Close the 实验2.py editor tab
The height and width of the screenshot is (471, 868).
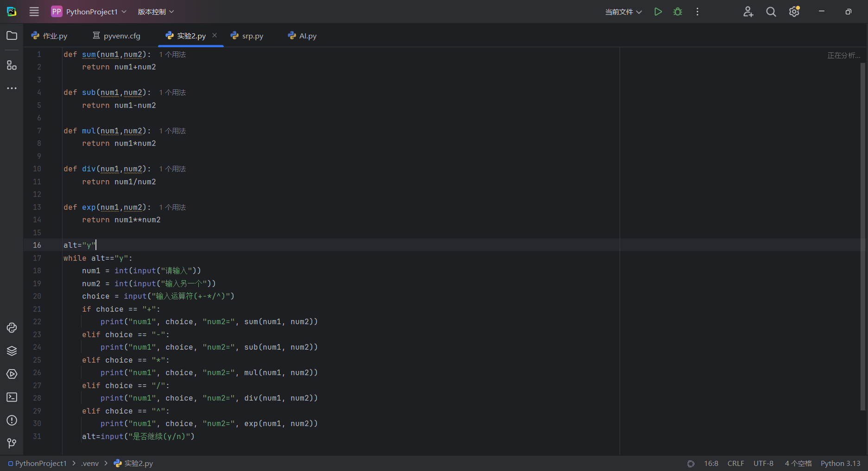coord(215,35)
